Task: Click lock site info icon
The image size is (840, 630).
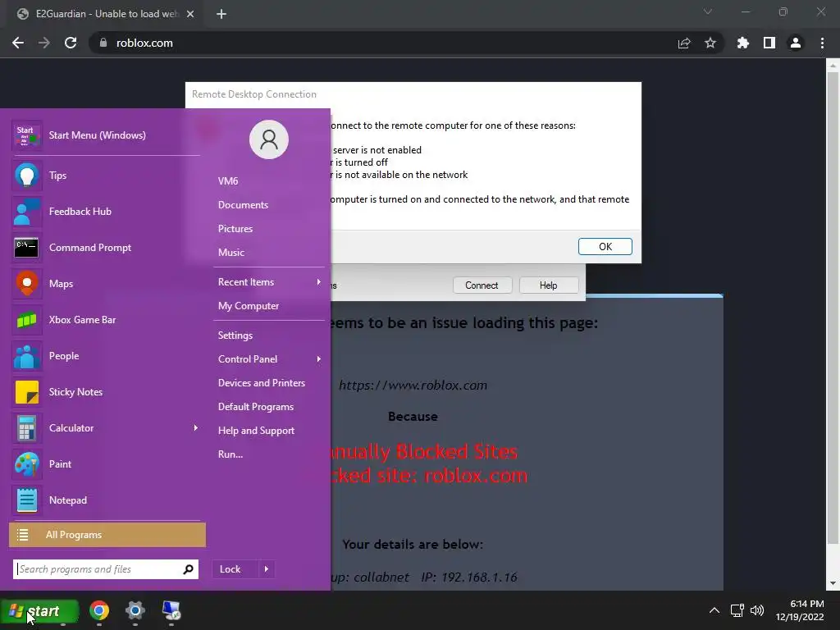Action: click(103, 43)
